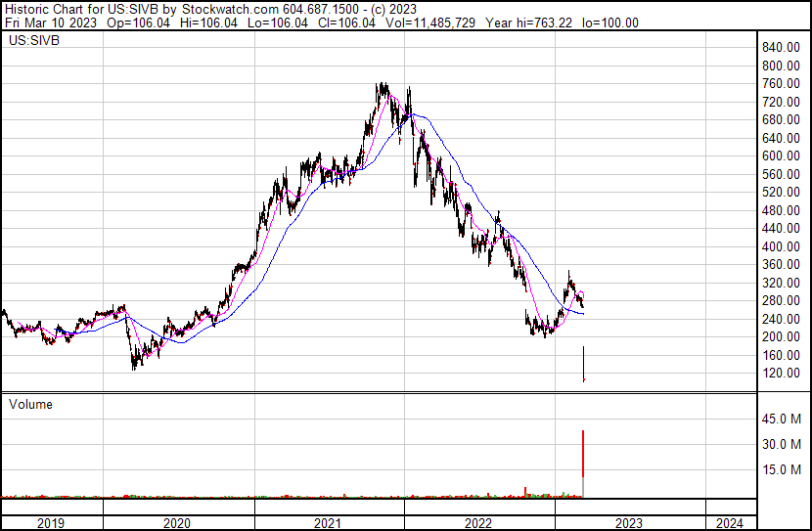Viewport: 812px width, 531px height.
Task: Click the 'Cl=106.04' close value
Action: click(347, 22)
